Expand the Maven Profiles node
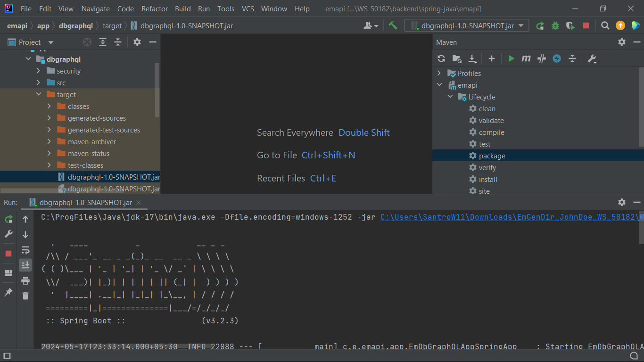This screenshot has height=362, width=644. pos(439,73)
